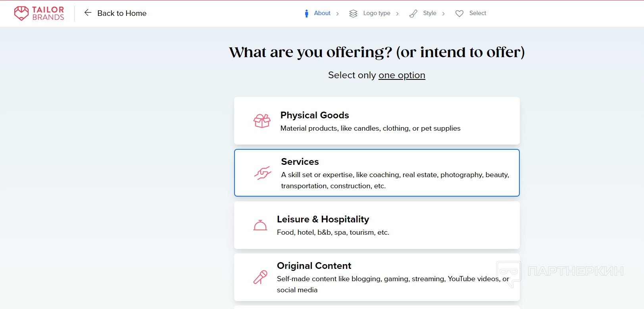This screenshot has width=644, height=309.
Task: Go to the About step
Action: click(x=322, y=13)
